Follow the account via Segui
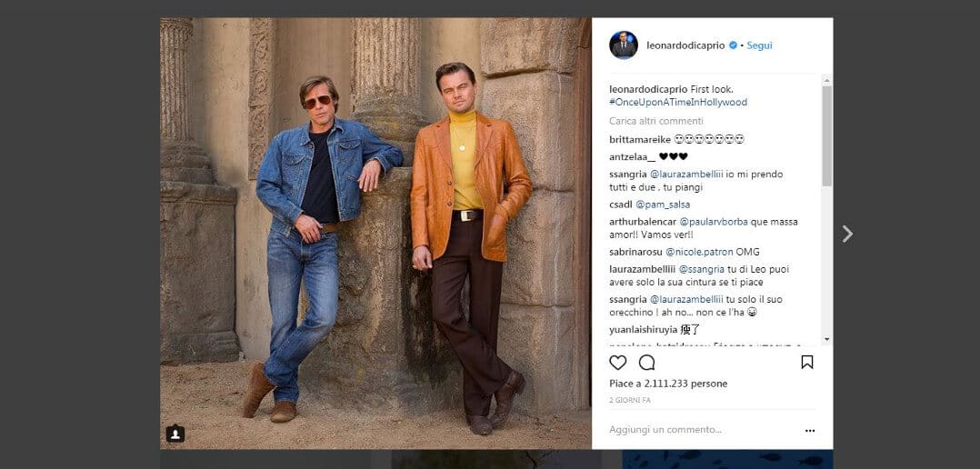980x469 pixels. (x=759, y=45)
